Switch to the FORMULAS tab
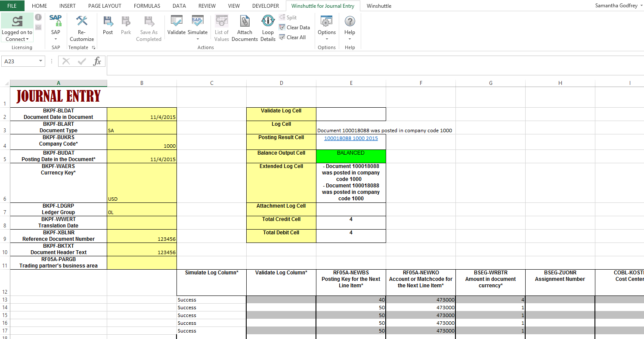This screenshot has width=644, height=339. click(147, 6)
